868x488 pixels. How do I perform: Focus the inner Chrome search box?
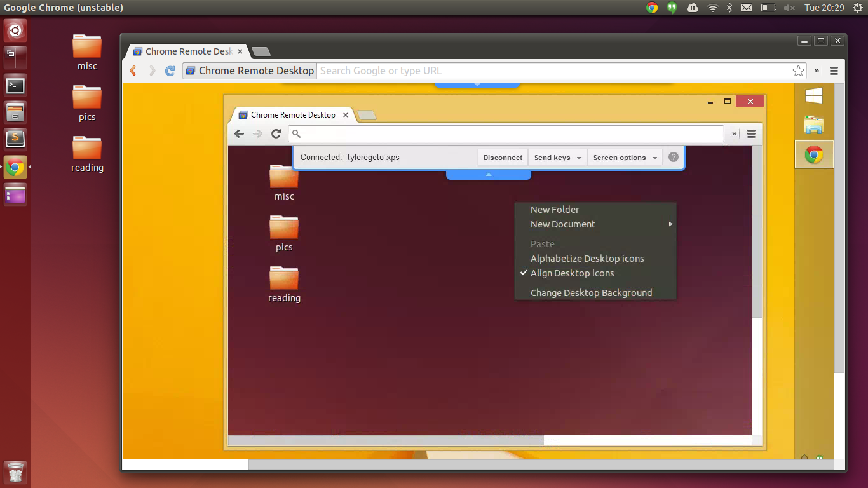click(506, 133)
